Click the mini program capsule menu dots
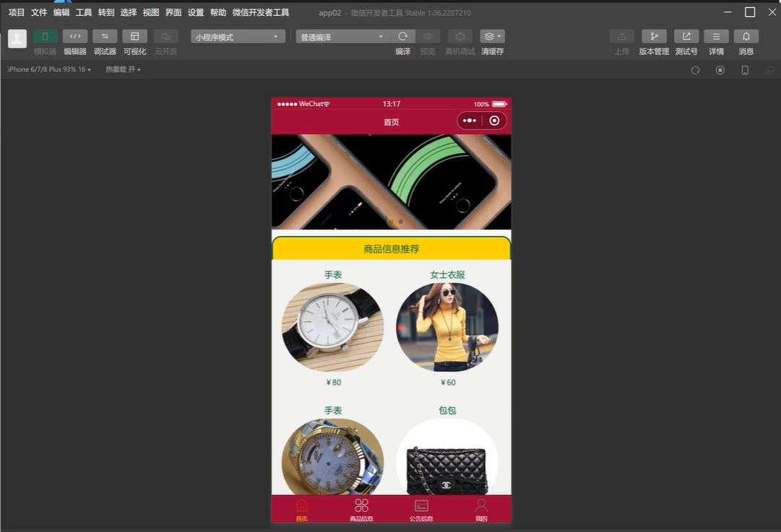 pos(470,121)
